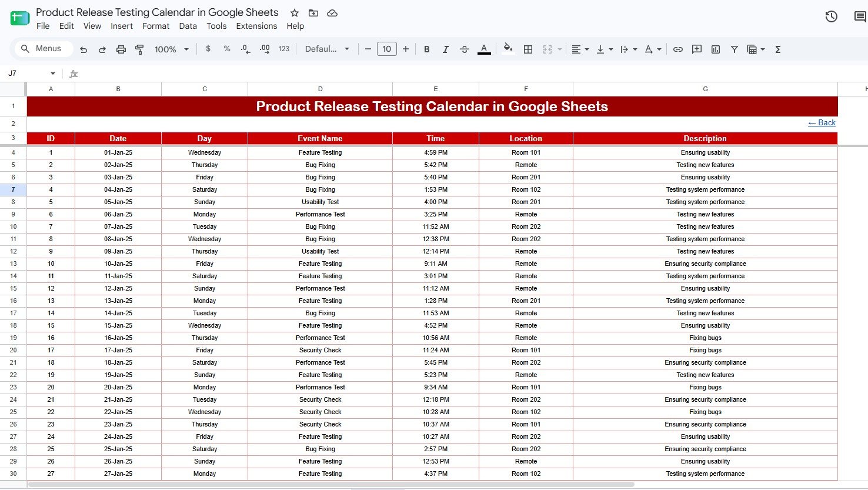Open the Functions sigma icon
Screen dimensions: 868x490
(778, 49)
